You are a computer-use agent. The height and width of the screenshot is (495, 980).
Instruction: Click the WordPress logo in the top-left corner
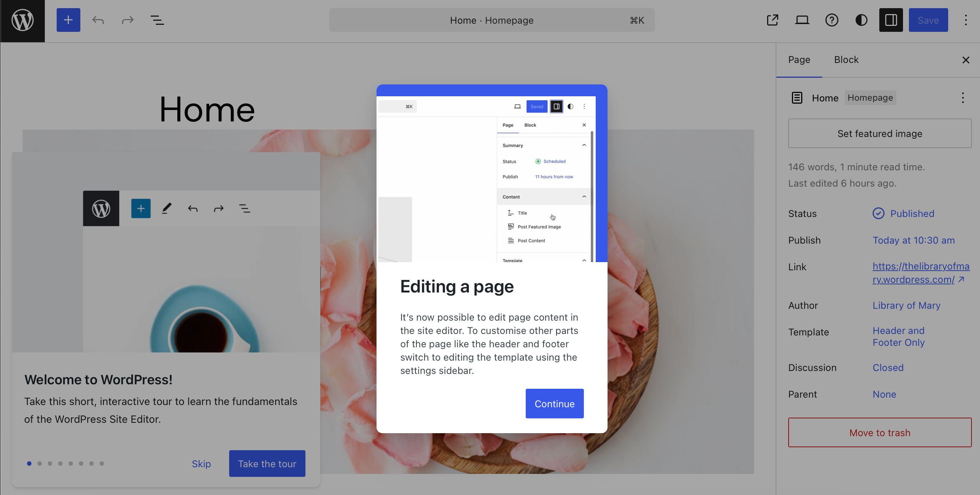pos(23,20)
